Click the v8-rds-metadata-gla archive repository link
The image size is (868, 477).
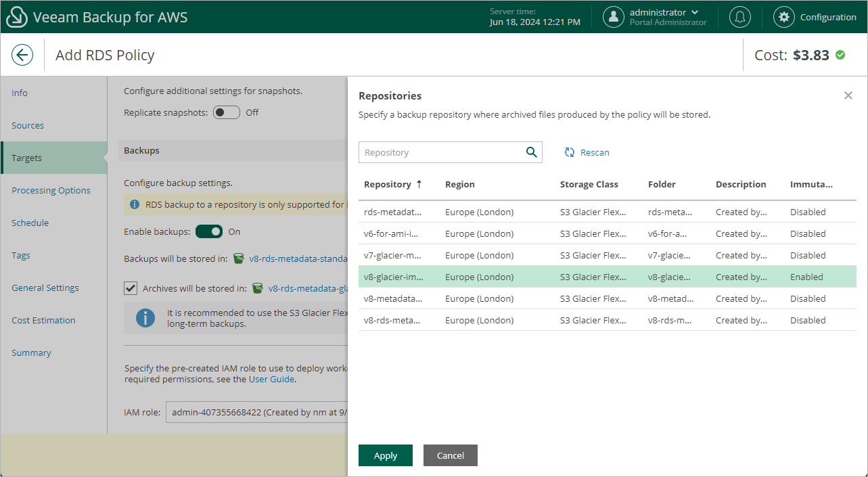(308, 288)
